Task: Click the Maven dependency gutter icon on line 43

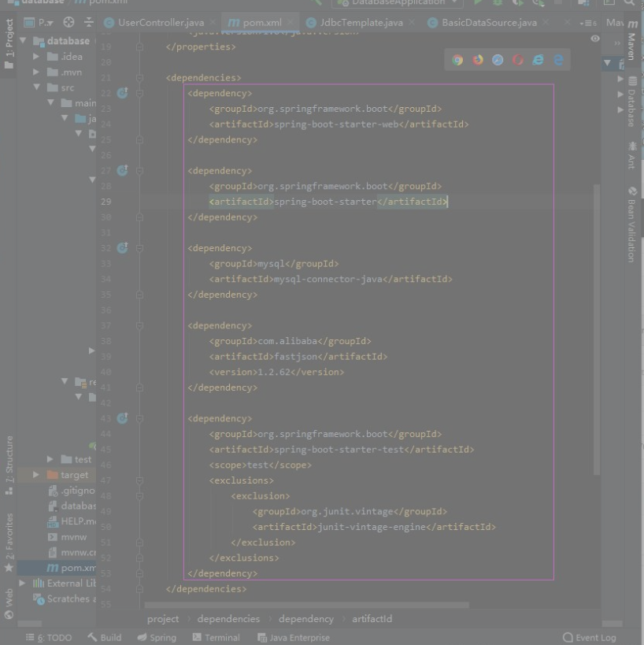Action: pyautogui.click(x=122, y=418)
